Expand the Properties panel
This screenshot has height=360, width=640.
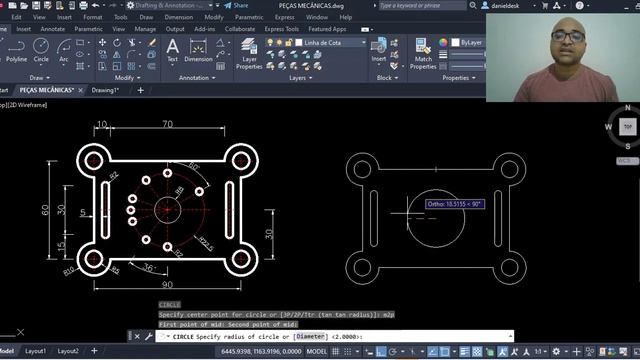[x=459, y=78]
